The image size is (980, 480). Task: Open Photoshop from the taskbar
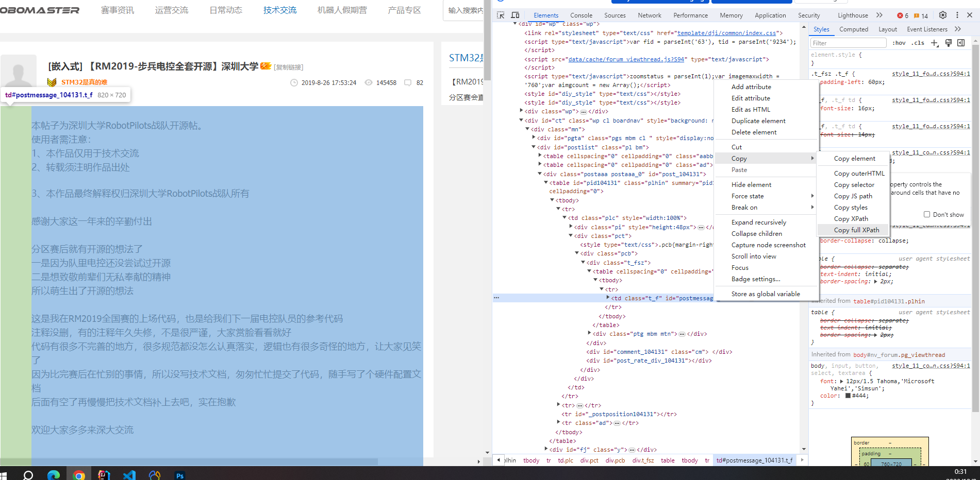[180, 475]
